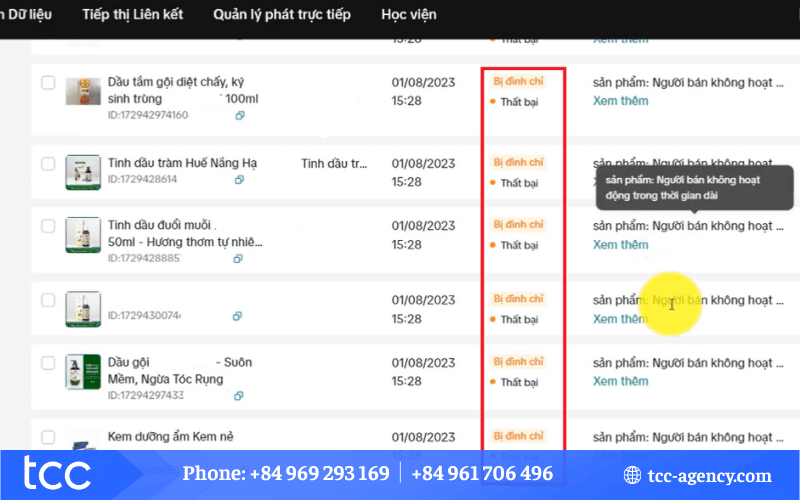Open Dầu gội Suôn Mềm product thumbnail
800x500 pixels.
83,372
